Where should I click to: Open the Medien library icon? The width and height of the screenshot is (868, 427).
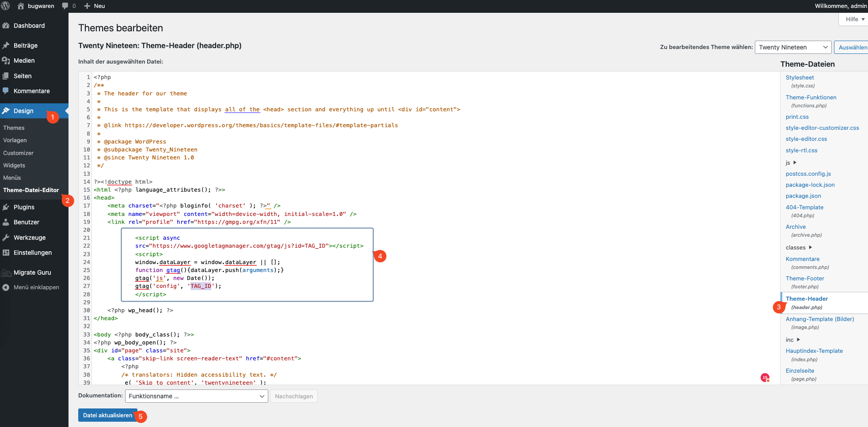[x=6, y=60]
